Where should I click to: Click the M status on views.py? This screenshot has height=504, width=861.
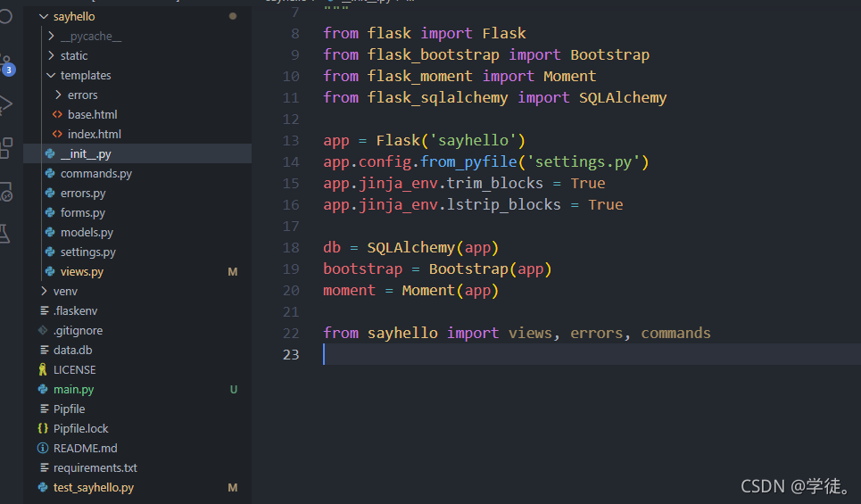(x=233, y=272)
